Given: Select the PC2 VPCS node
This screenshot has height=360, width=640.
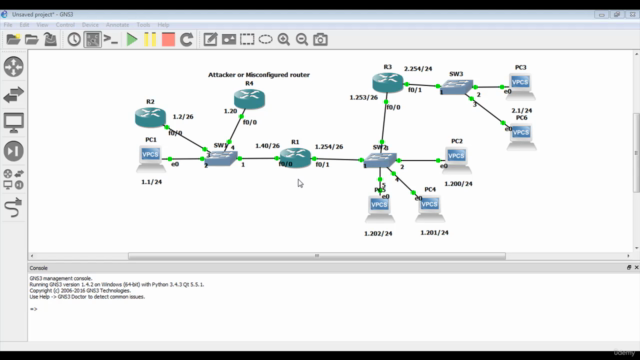Looking at the screenshot, I should pyautogui.click(x=456, y=160).
